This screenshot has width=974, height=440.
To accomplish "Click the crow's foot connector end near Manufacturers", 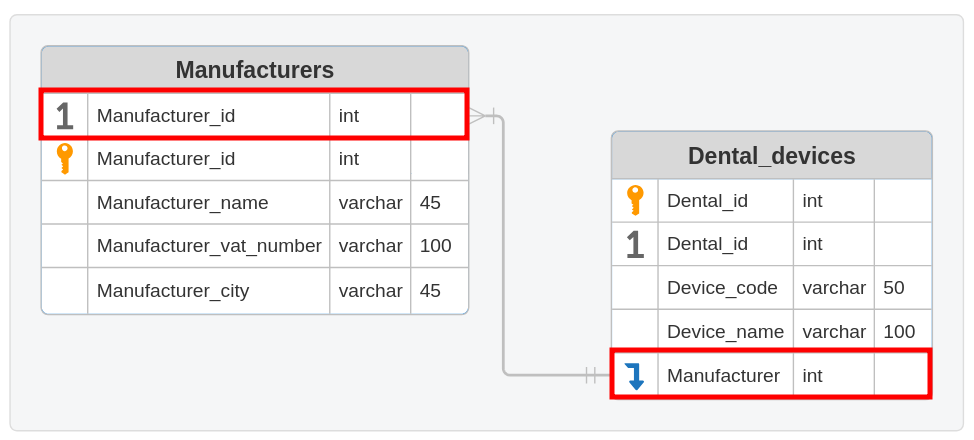I will tap(480, 116).
